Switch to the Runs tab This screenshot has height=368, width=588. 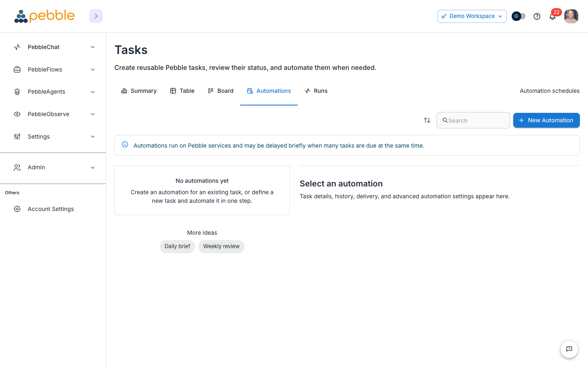[x=316, y=91]
